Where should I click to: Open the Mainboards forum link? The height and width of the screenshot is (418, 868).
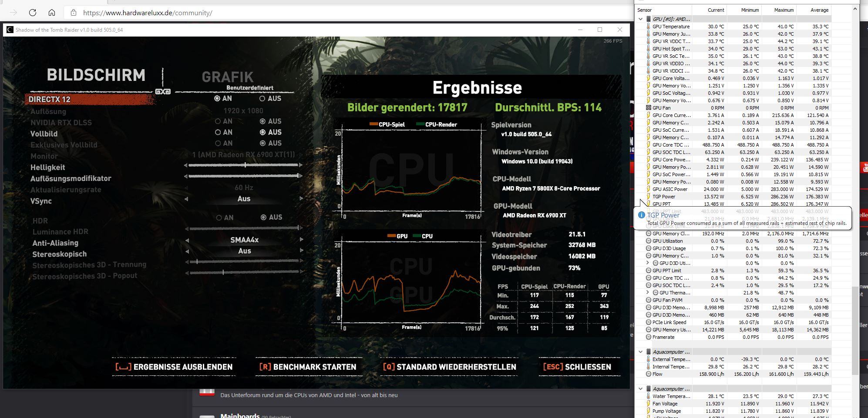click(239, 415)
